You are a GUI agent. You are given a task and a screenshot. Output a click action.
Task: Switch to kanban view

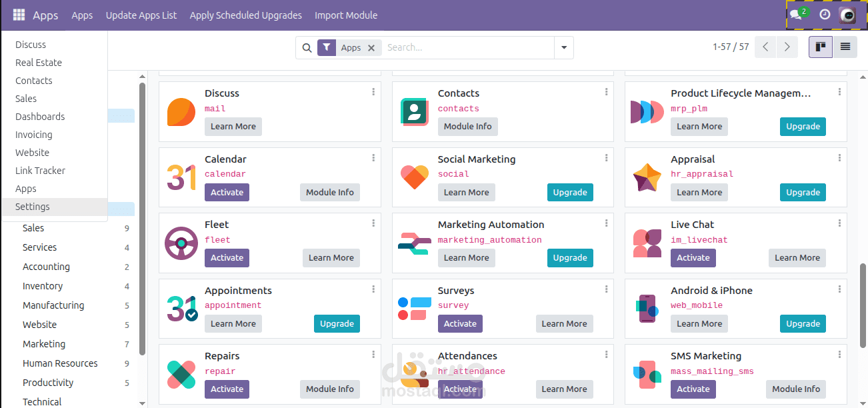tap(821, 47)
